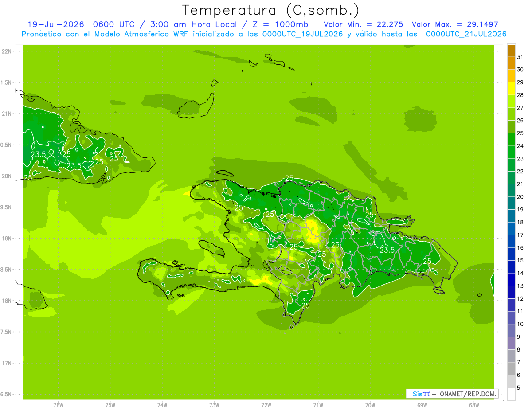Click the Valor Min. = 22.275 text

click(364, 24)
